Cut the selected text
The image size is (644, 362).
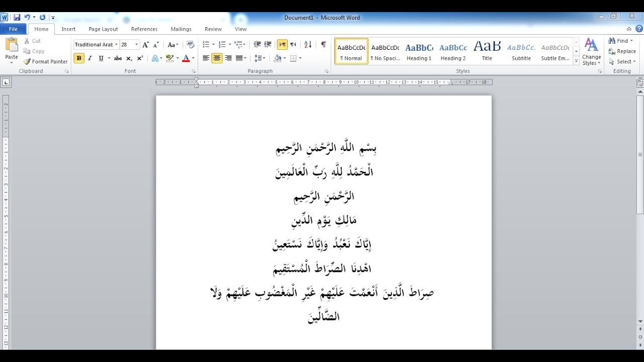[32, 41]
